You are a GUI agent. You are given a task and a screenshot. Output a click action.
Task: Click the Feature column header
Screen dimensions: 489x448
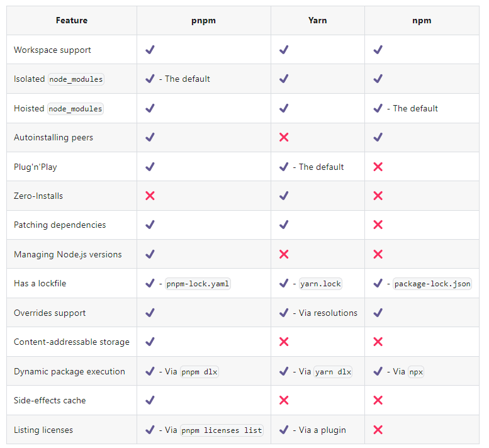click(72, 21)
